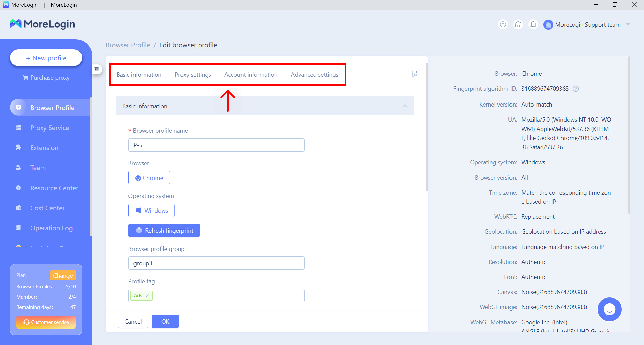The width and height of the screenshot is (644, 345).
Task: Switch to Proxy settings tab
Action: coord(193,75)
